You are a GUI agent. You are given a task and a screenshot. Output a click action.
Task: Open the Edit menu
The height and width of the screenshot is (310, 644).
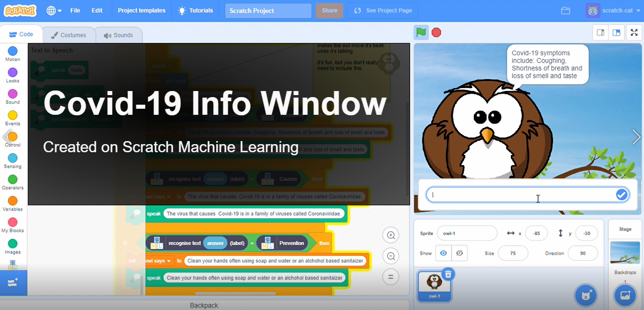coord(97,10)
